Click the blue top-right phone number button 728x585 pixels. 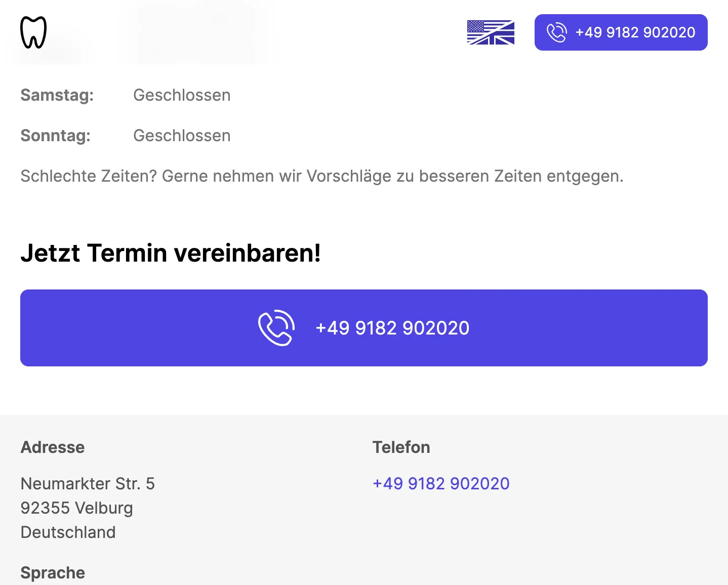621,32
